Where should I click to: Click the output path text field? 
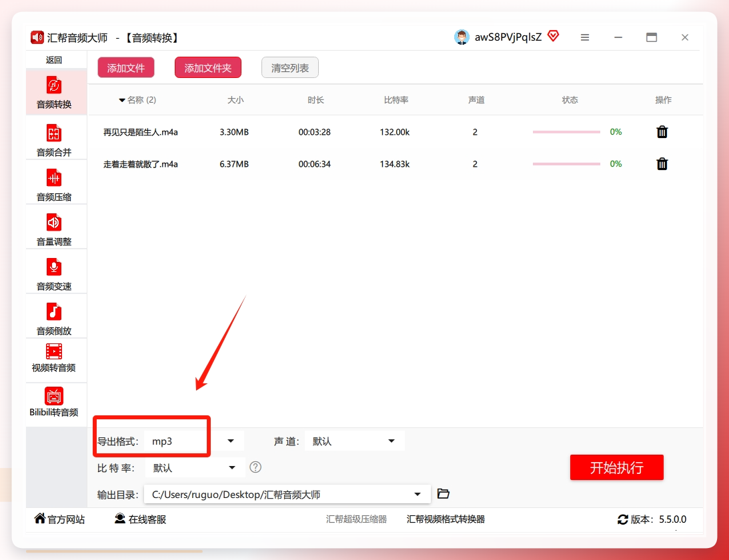287,494
